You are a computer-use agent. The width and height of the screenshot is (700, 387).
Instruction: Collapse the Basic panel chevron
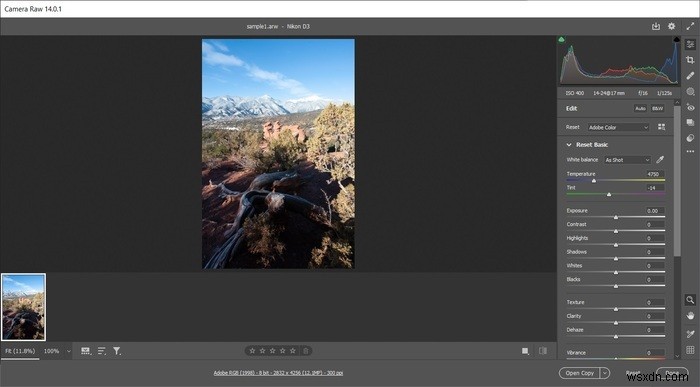tap(569, 145)
